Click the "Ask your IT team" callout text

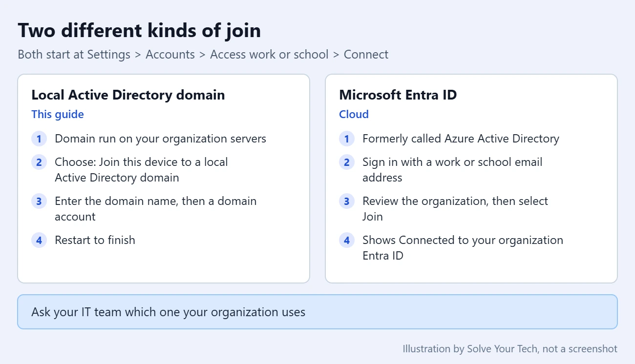[x=169, y=312]
